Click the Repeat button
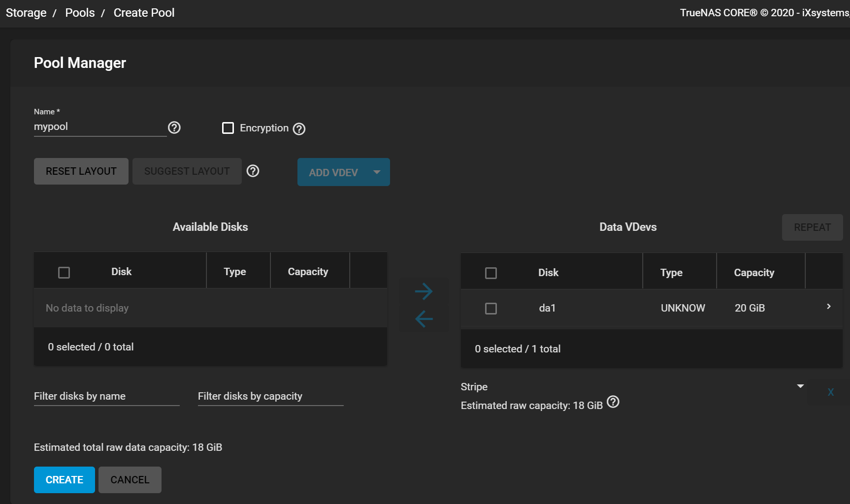 click(x=813, y=227)
